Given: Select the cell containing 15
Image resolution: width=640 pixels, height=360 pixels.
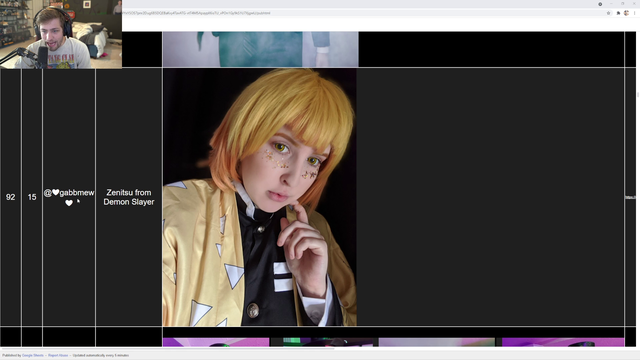Looking at the screenshot, I should (x=32, y=197).
